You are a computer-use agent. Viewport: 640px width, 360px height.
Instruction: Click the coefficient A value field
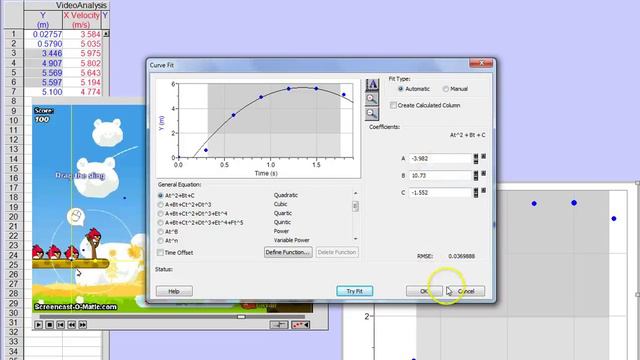(x=440, y=159)
